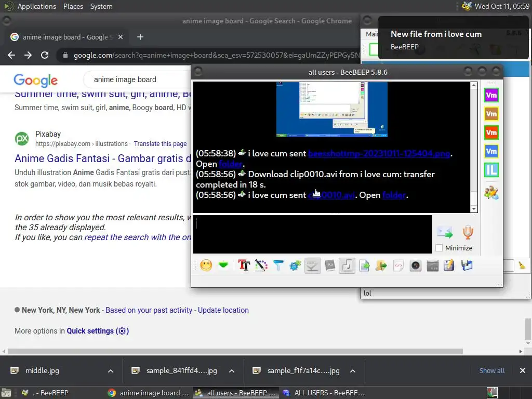The width and height of the screenshot is (532, 399).
Task: Click Update location link
Action: [x=223, y=310]
